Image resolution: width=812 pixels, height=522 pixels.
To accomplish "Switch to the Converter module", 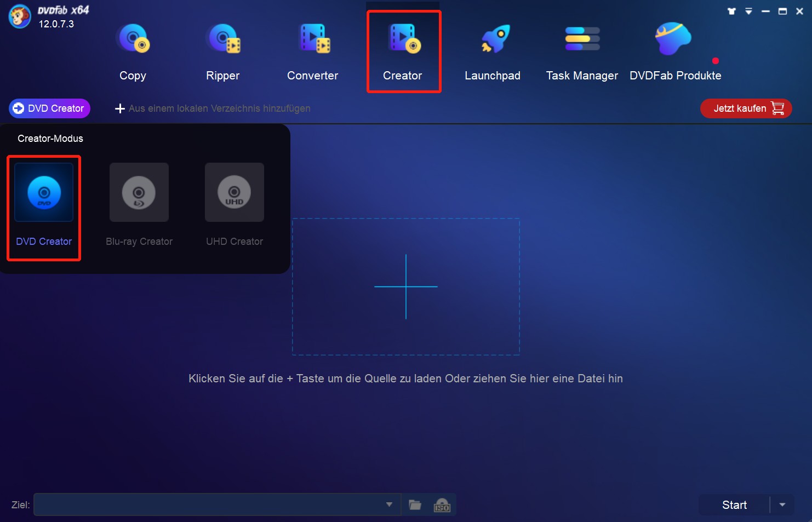I will pos(312,52).
